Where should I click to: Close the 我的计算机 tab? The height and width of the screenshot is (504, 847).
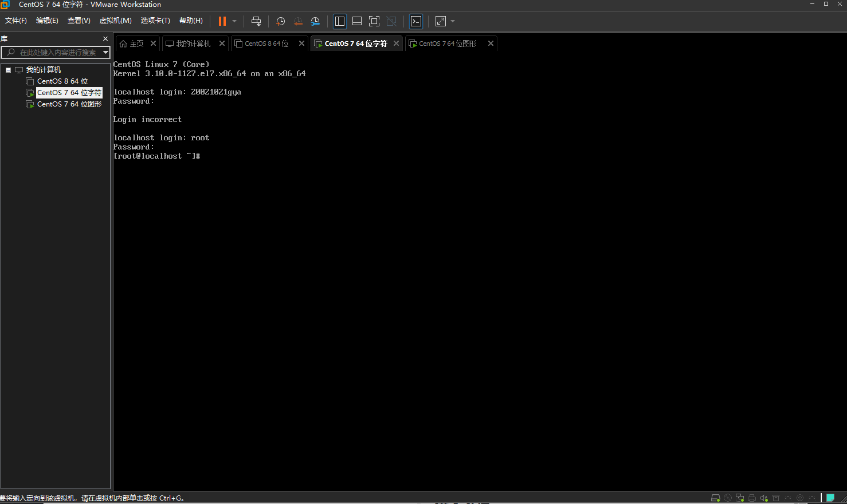tap(222, 44)
